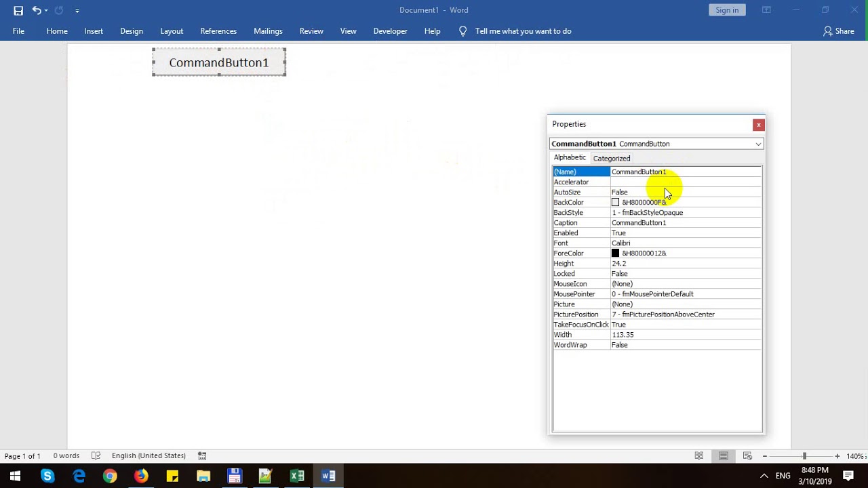Click the Enabled True value

click(x=618, y=233)
